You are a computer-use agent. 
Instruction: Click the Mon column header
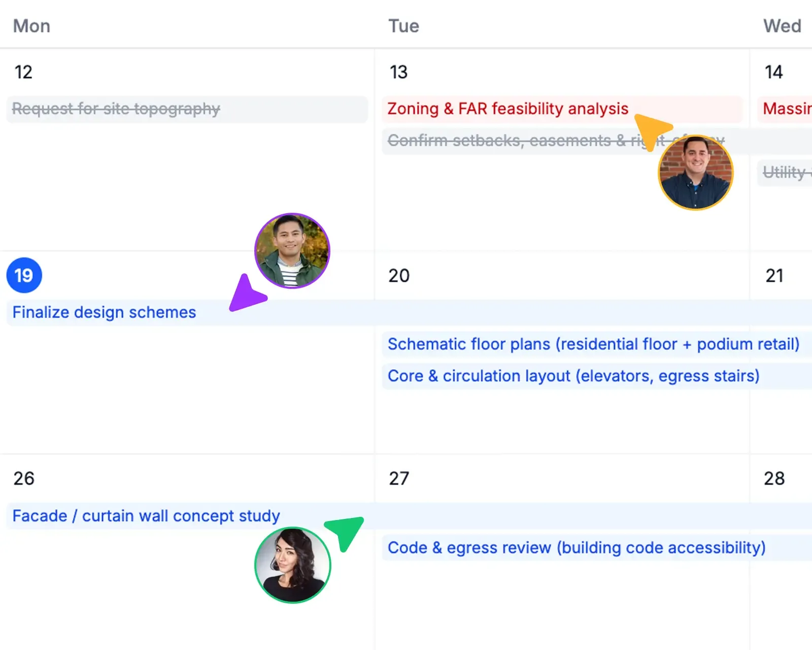click(x=31, y=26)
